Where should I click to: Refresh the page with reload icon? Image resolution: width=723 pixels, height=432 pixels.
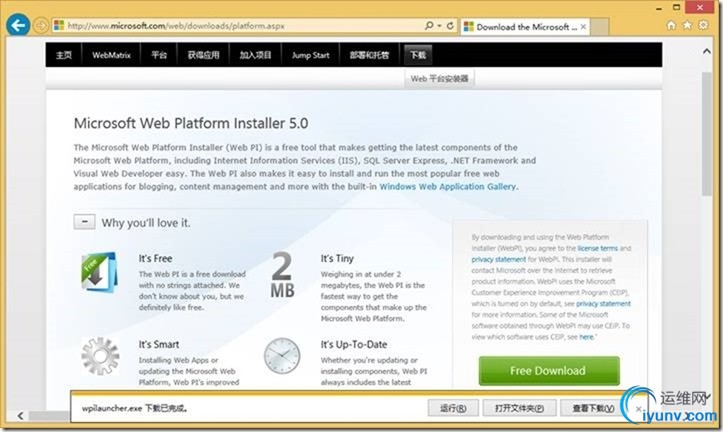pyautogui.click(x=450, y=26)
